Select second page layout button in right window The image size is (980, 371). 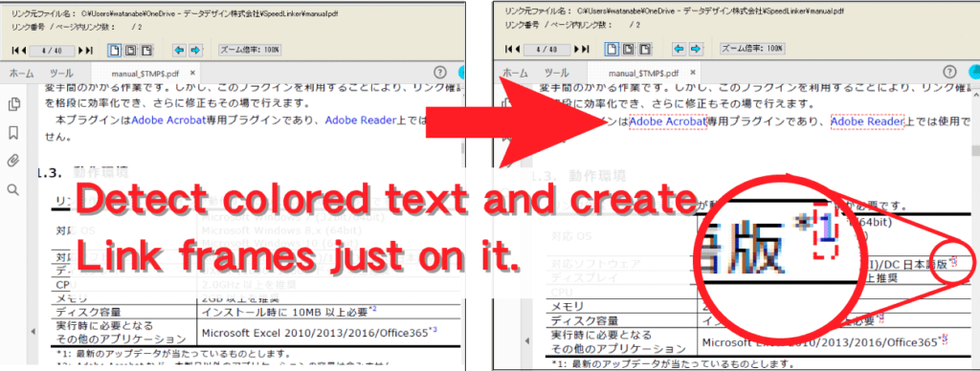pyautogui.click(x=629, y=49)
